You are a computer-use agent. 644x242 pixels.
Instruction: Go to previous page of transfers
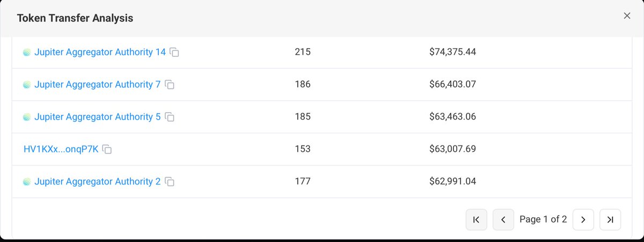503,219
